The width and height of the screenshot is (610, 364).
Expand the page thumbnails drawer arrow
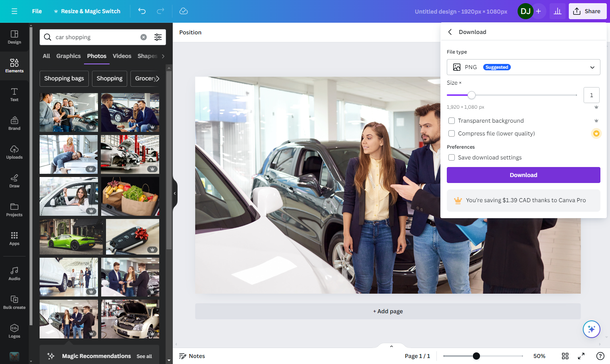[392, 346]
